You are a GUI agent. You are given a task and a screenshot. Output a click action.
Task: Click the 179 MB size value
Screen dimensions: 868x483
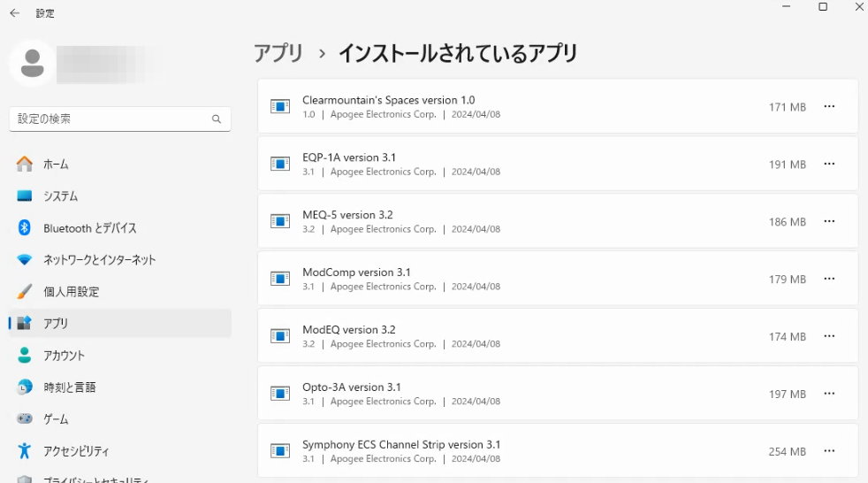pyautogui.click(x=788, y=280)
